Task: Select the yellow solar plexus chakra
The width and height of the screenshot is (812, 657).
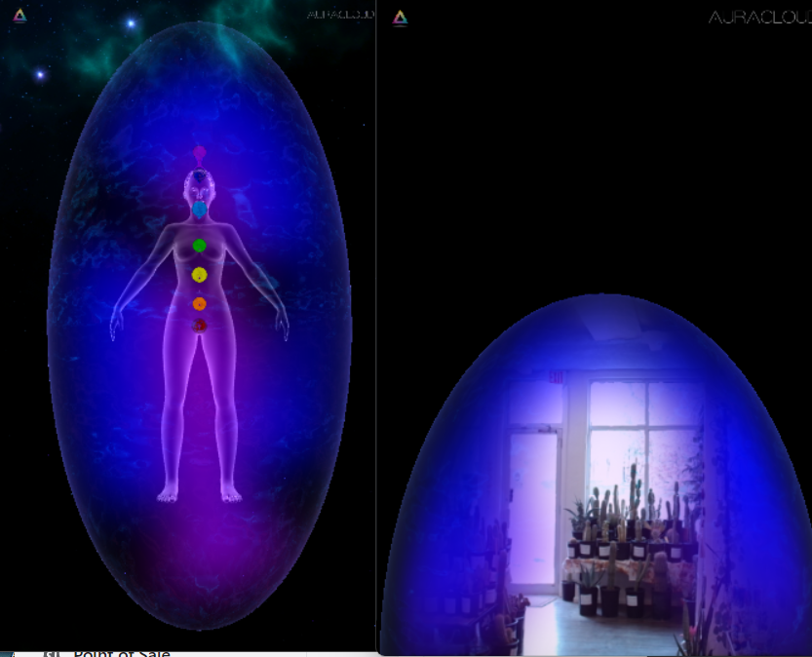Action: click(199, 275)
